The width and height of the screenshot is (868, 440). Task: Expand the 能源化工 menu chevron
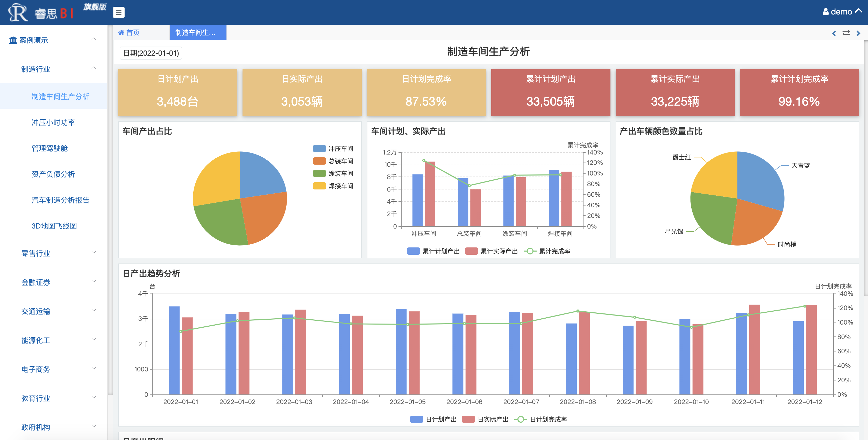pos(94,339)
